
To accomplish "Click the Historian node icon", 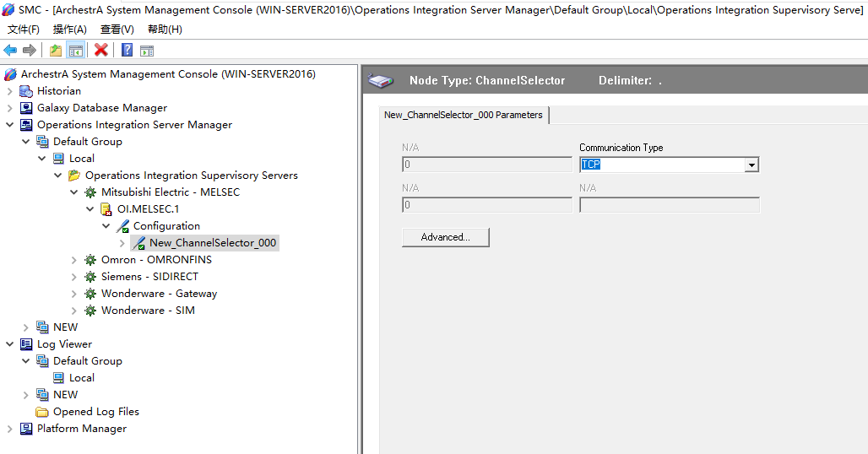I will 26,91.
